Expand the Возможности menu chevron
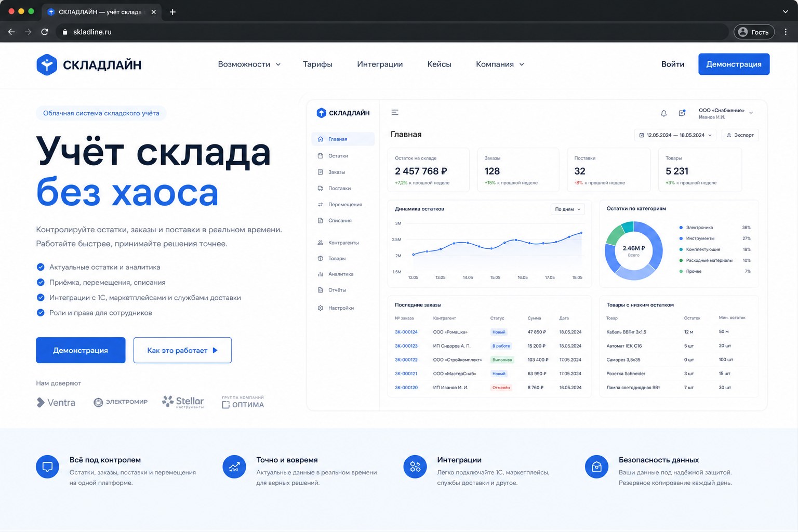 tap(278, 64)
